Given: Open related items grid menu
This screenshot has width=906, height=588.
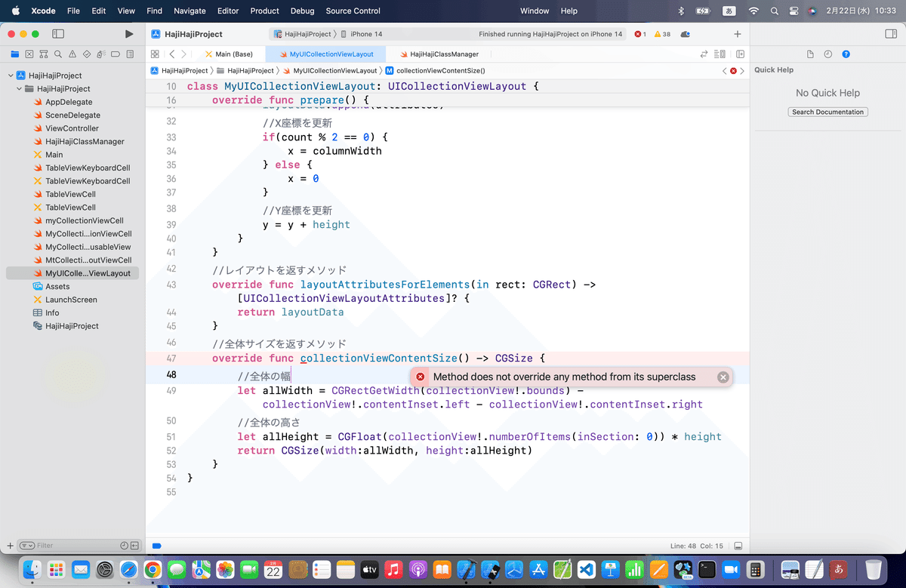Looking at the screenshot, I should coord(155,54).
